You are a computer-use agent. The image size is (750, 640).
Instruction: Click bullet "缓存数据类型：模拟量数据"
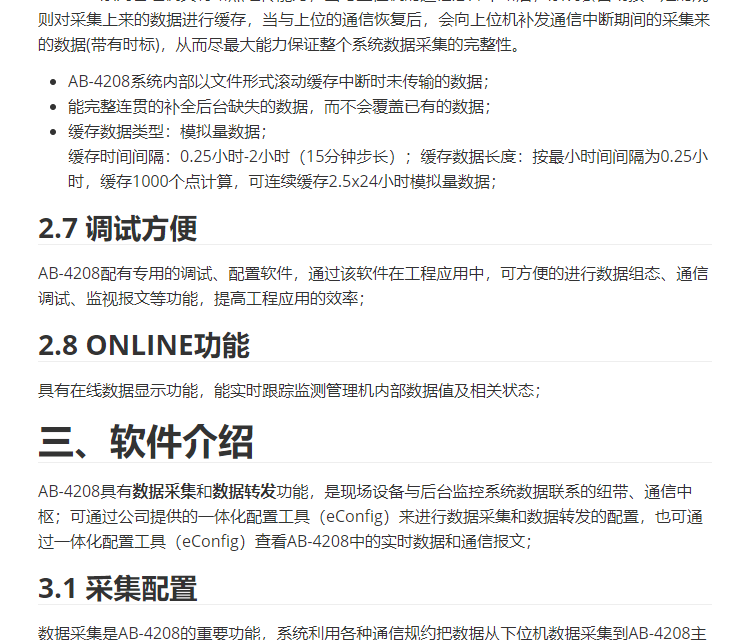(167, 132)
